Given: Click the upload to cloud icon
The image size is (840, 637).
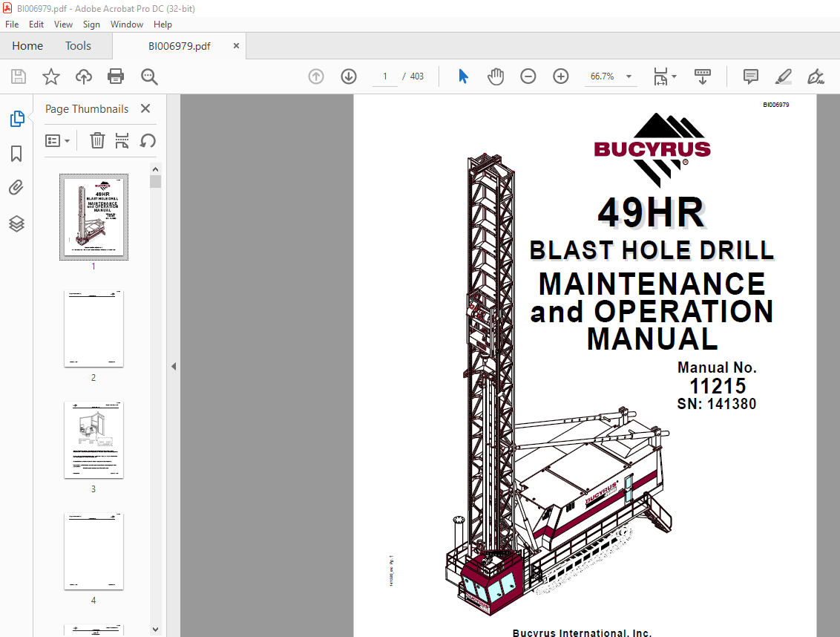Looking at the screenshot, I should (x=84, y=76).
